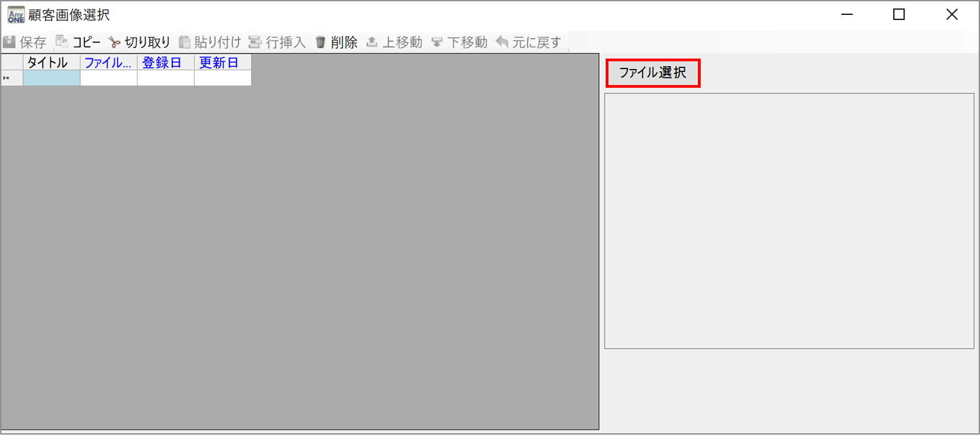Screen dimensions: 980x435
Task: Click the 行挿入 insert row icon
Action: click(x=255, y=42)
